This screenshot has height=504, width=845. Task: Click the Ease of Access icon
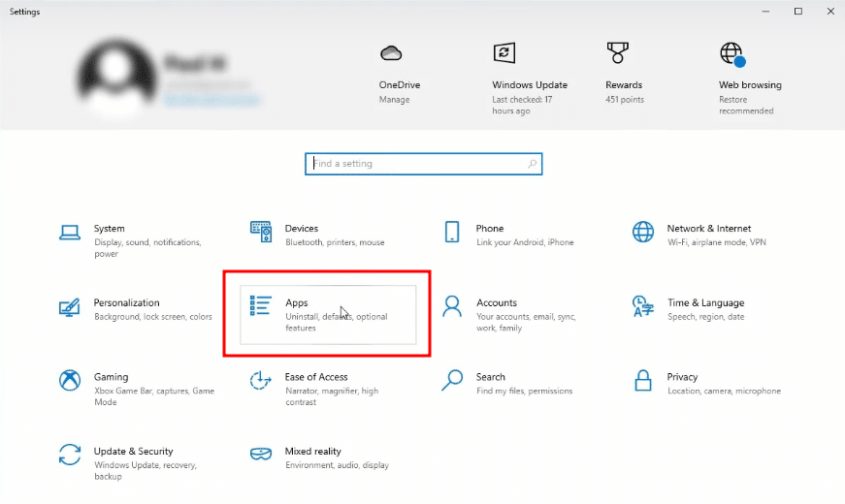point(261,381)
